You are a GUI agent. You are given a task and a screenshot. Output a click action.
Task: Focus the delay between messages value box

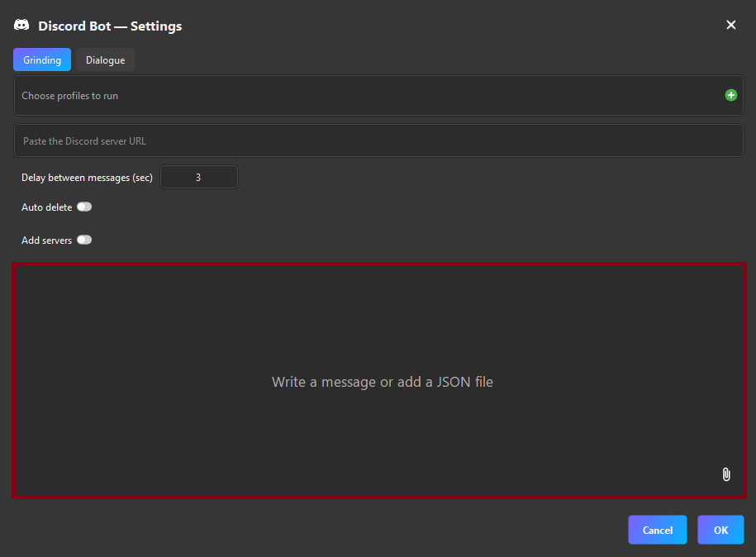(198, 176)
